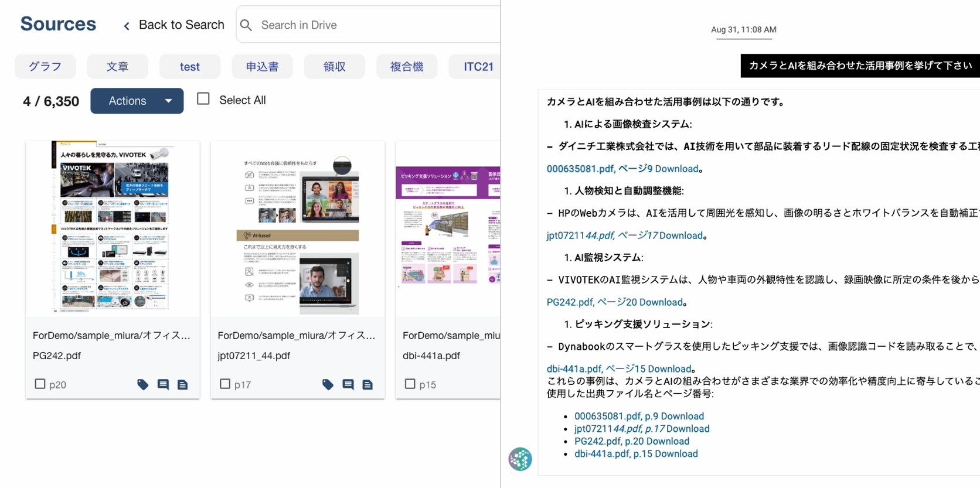Open the comment icon on jpt07211_44.pdf card
The width and height of the screenshot is (980, 488).
click(x=348, y=384)
